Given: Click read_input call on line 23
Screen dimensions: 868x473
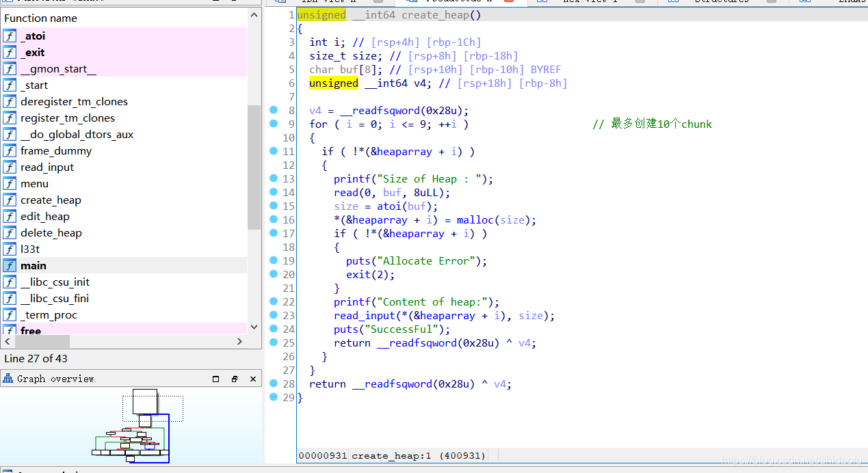Looking at the screenshot, I should pos(365,316).
